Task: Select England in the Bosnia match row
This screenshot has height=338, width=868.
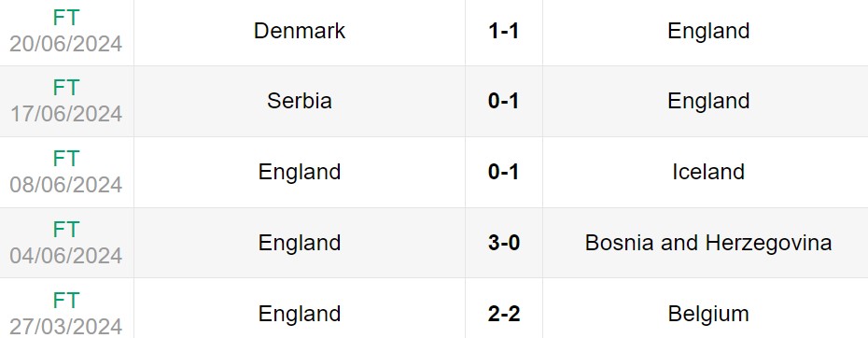Action: pyautogui.click(x=300, y=243)
